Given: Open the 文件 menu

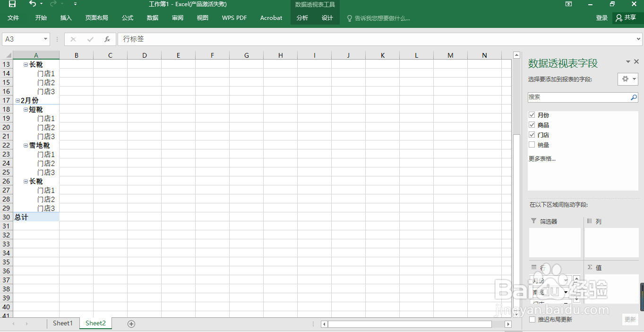Looking at the screenshot, I should coord(13,18).
